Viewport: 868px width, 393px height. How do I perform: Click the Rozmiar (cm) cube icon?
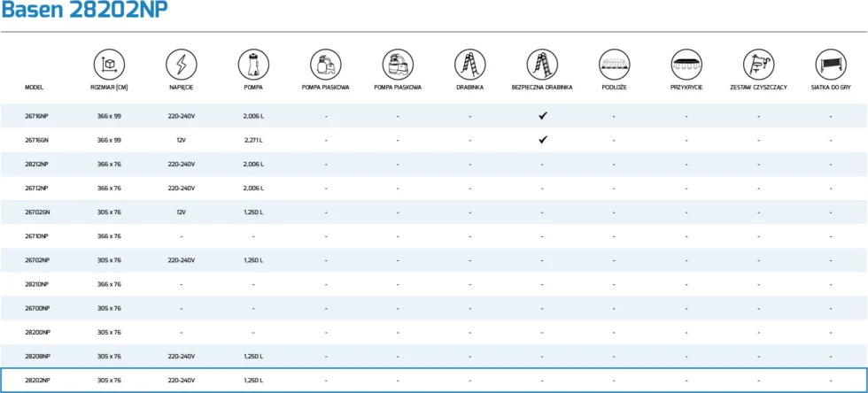[109, 65]
